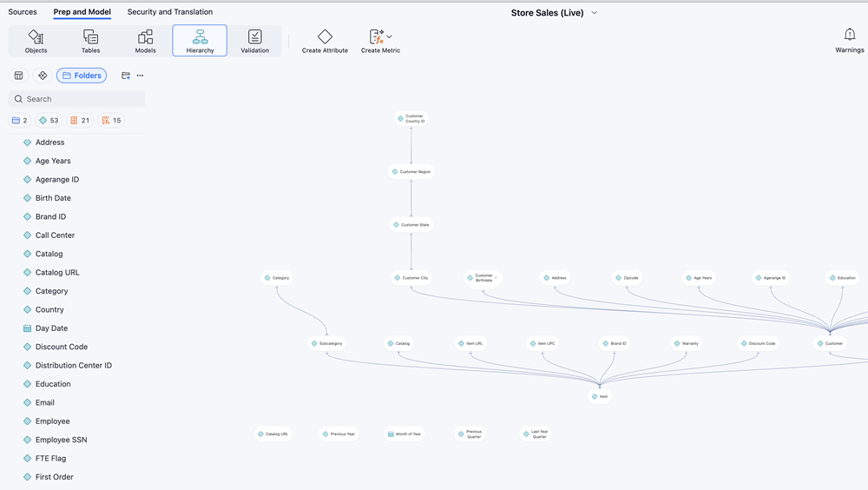
Task: Click the new folder icon
Action: click(126, 76)
